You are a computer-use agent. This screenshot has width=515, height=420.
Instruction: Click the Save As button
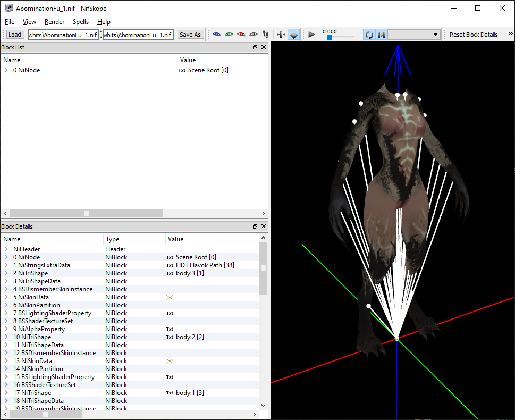(190, 35)
